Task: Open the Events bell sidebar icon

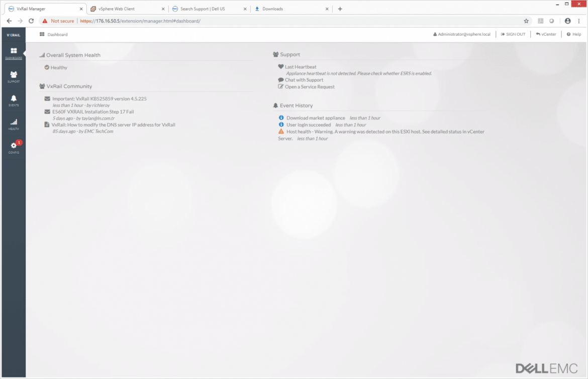Action: coord(14,100)
